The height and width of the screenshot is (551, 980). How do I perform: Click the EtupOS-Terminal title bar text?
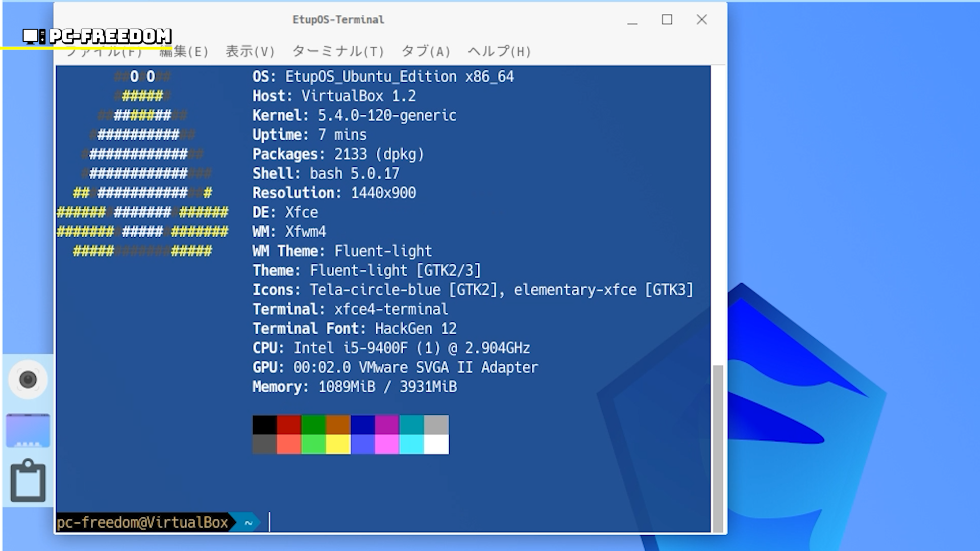338,20
